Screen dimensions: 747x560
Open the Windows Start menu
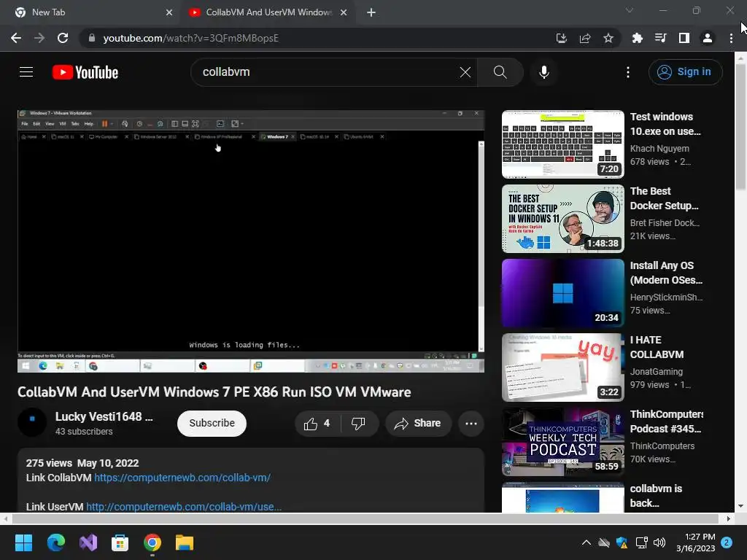(x=23, y=542)
